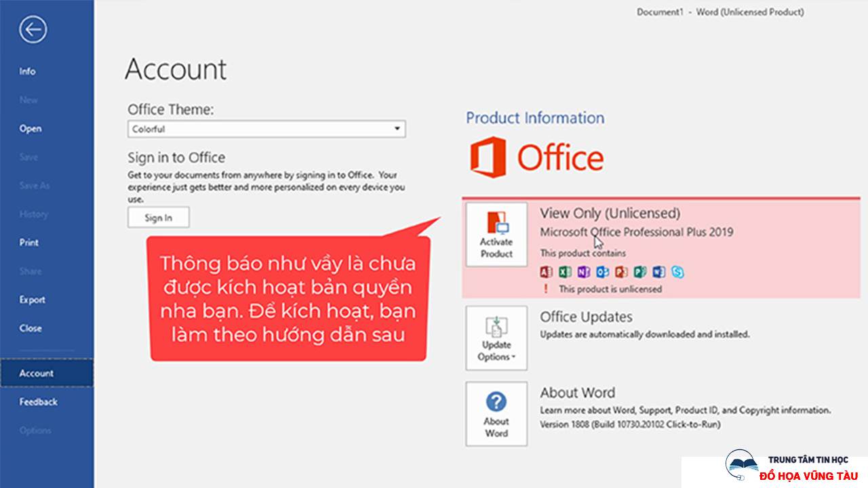Screen dimensions: 868x488
Task: Click the greyed-out Share item
Action: 30,270
